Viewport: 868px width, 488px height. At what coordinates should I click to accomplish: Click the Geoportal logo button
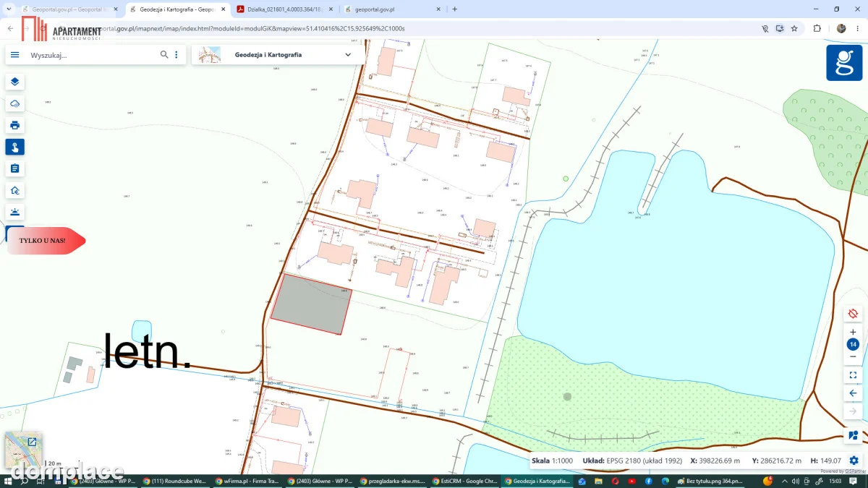click(x=844, y=63)
